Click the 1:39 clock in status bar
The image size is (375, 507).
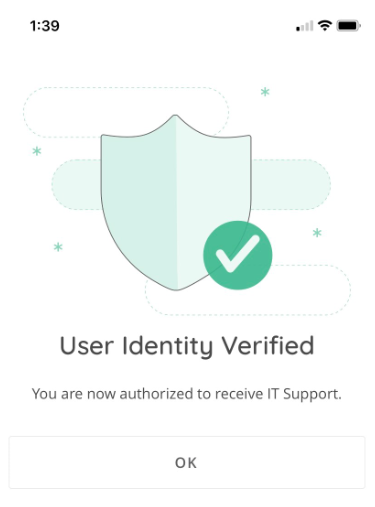45,26
